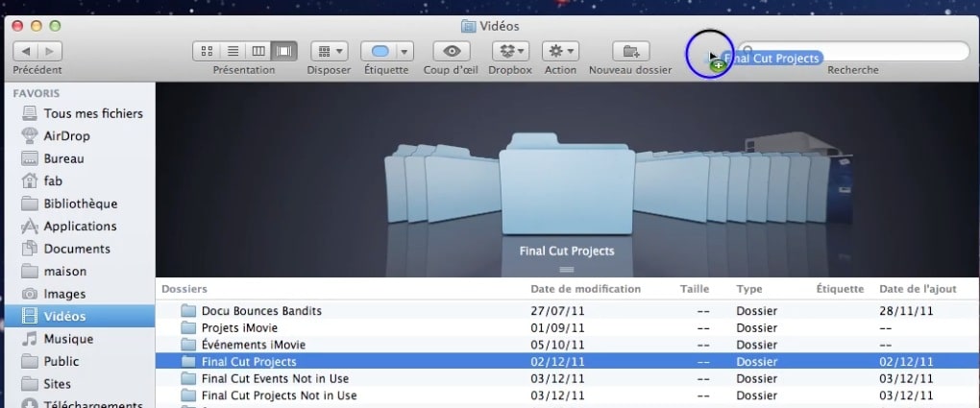Image resolution: width=980 pixels, height=408 pixels.
Task: Open Bibliothèque in the sidebar
Action: click(x=80, y=204)
